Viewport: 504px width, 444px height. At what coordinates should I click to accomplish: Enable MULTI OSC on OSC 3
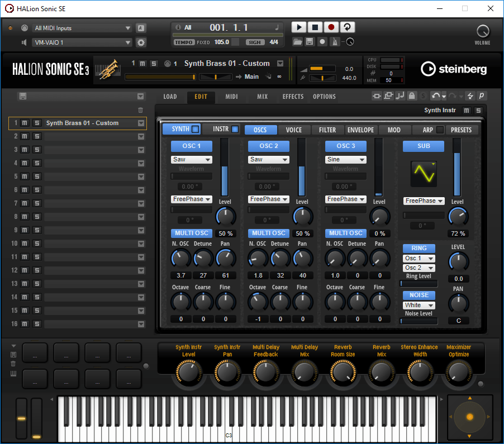point(345,233)
